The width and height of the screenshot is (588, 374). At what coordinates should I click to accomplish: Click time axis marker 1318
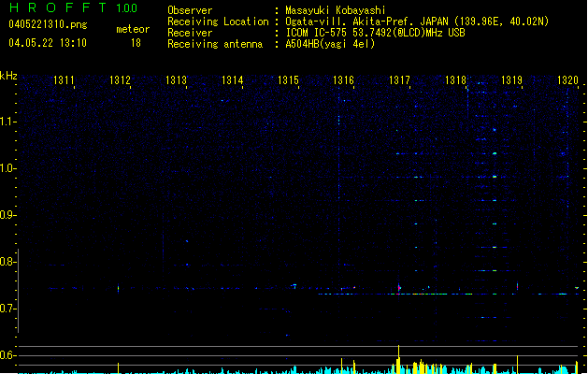point(455,80)
